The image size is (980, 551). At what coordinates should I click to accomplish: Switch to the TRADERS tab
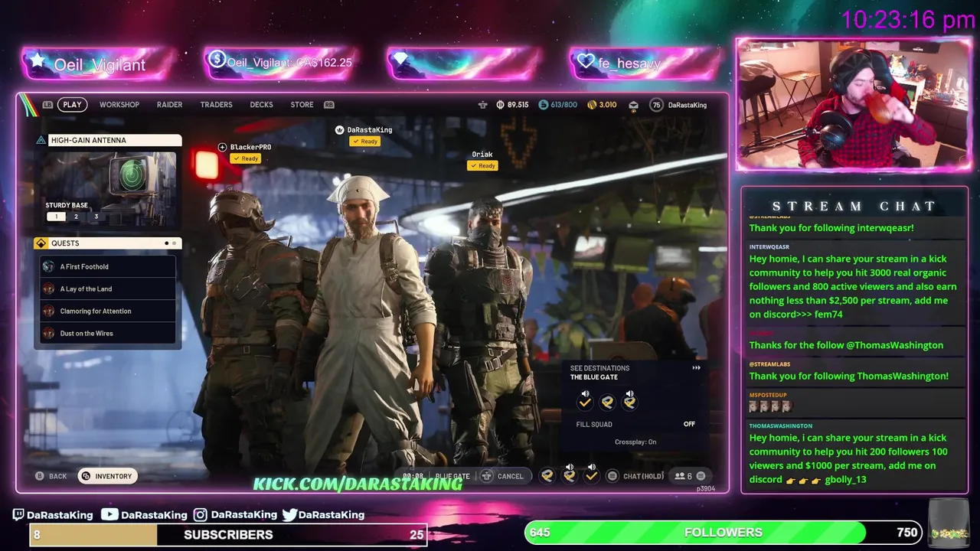[216, 105]
